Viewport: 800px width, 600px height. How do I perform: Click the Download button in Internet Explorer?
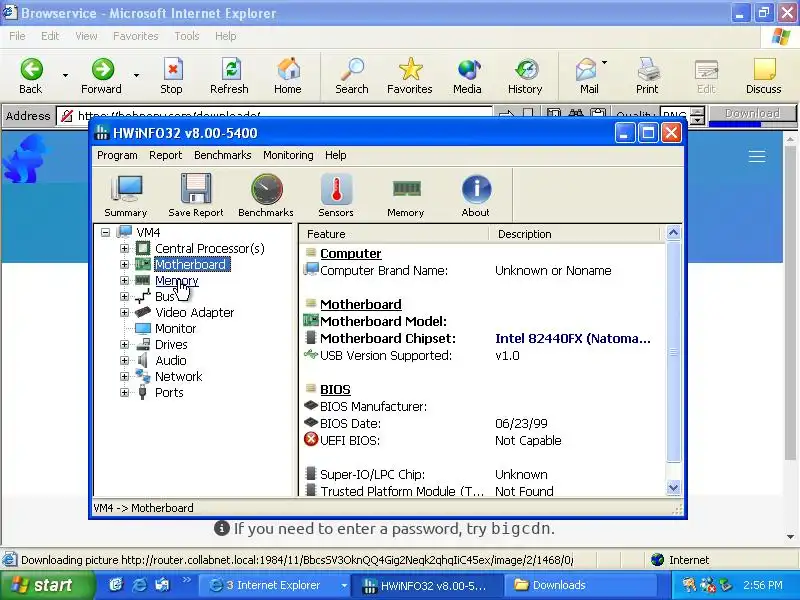tap(753, 113)
